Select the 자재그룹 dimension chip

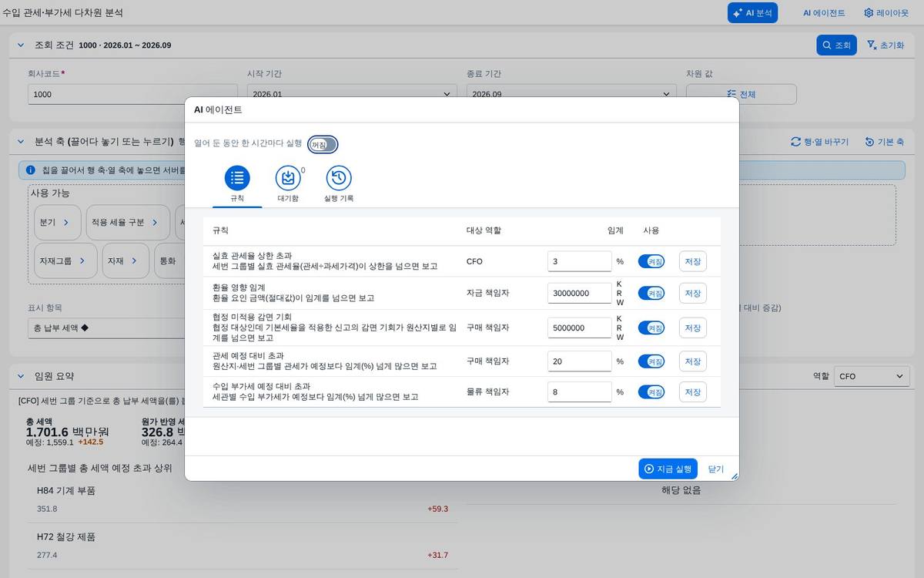[65, 260]
